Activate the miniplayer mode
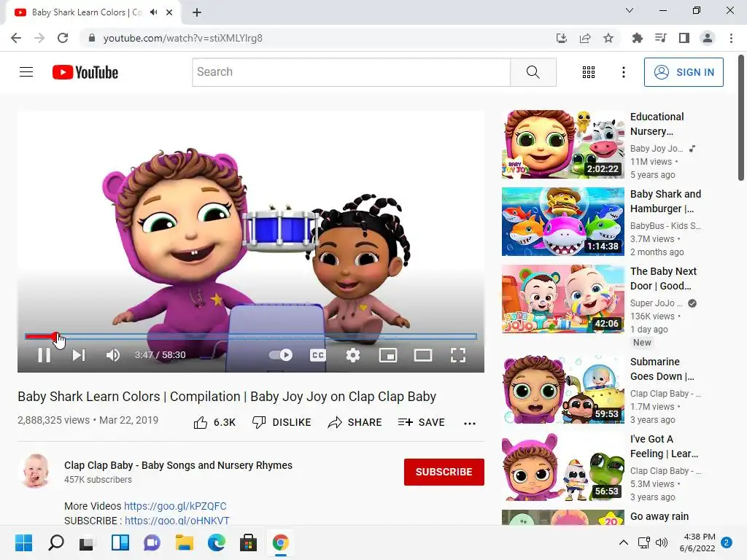 pyautogui.click(x=388, y=355)
